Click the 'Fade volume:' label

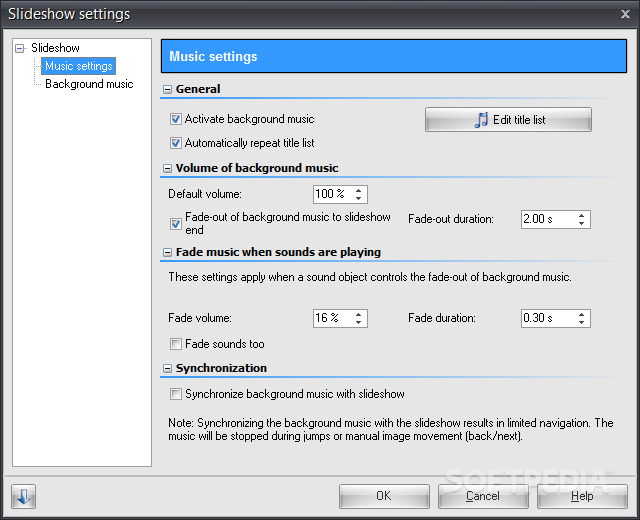[200, 318]
